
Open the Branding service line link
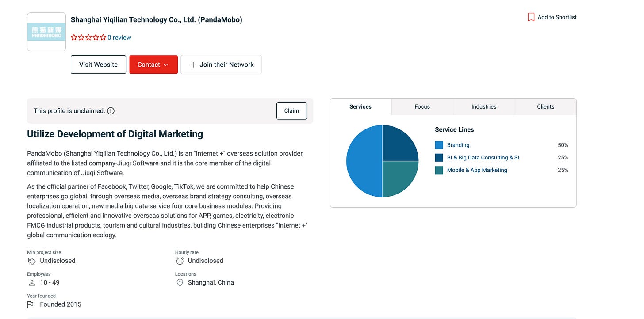pyautogui.click(x=458, y=145)
